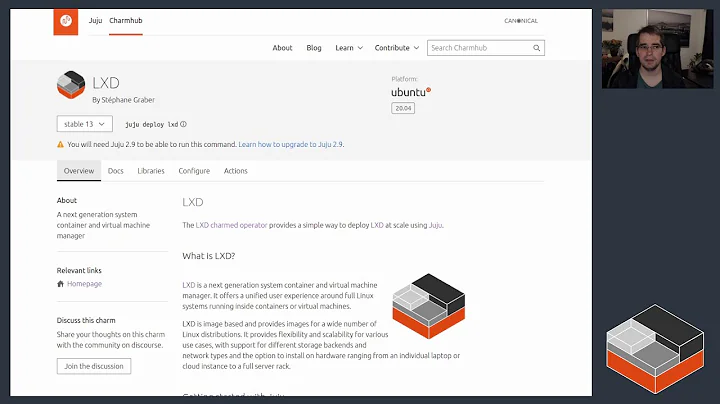Click the LXD cube illustration in article
This screenshot has height=404, width=720.
click(x=428, y=306)
